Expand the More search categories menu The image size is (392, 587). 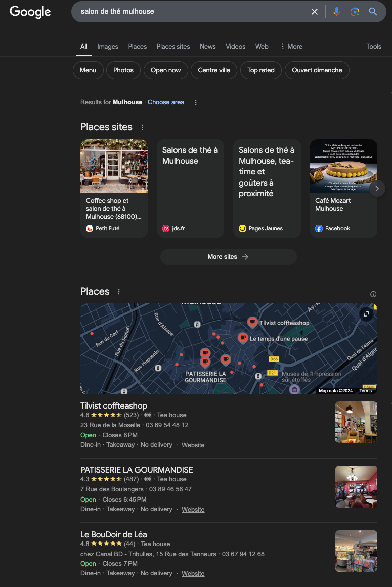tap(292, 47)
